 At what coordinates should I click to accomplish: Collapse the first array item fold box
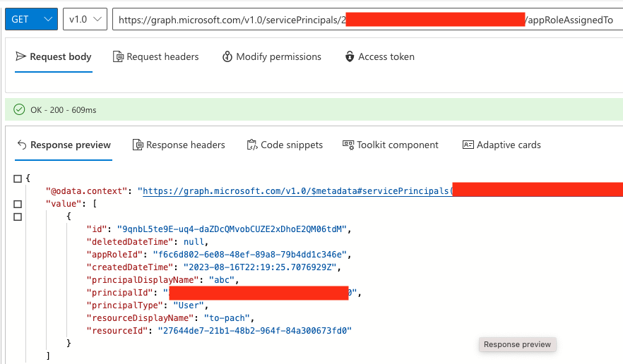(x=18, y=217)
